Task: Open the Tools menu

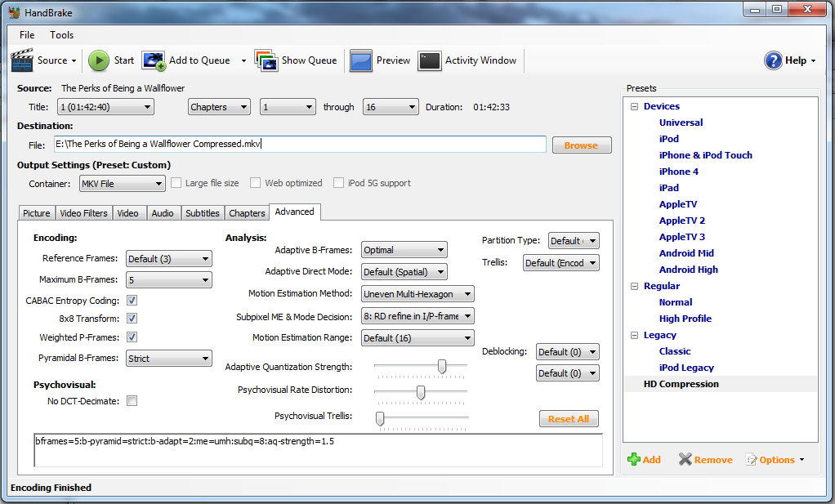Action: [x=62, y=35]
